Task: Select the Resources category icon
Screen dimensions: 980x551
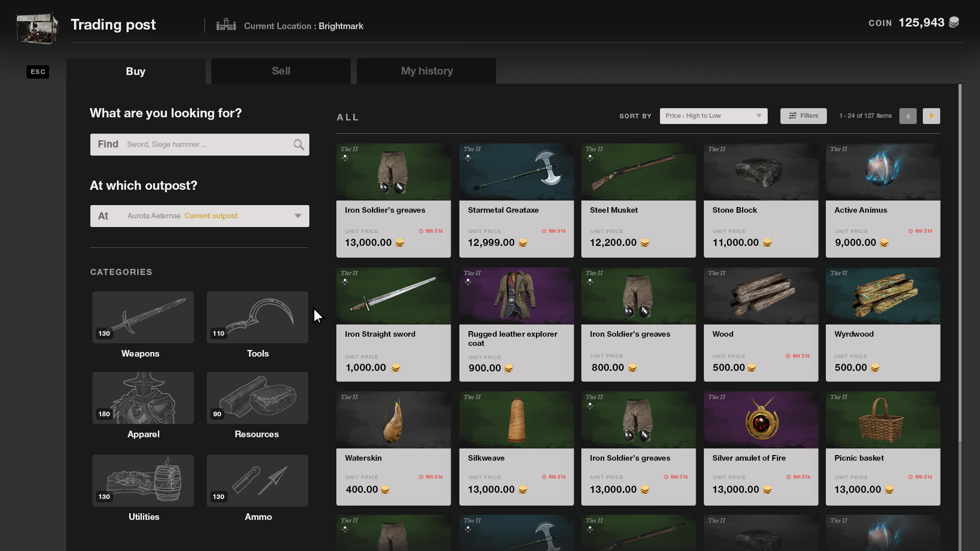Action: 257,397
